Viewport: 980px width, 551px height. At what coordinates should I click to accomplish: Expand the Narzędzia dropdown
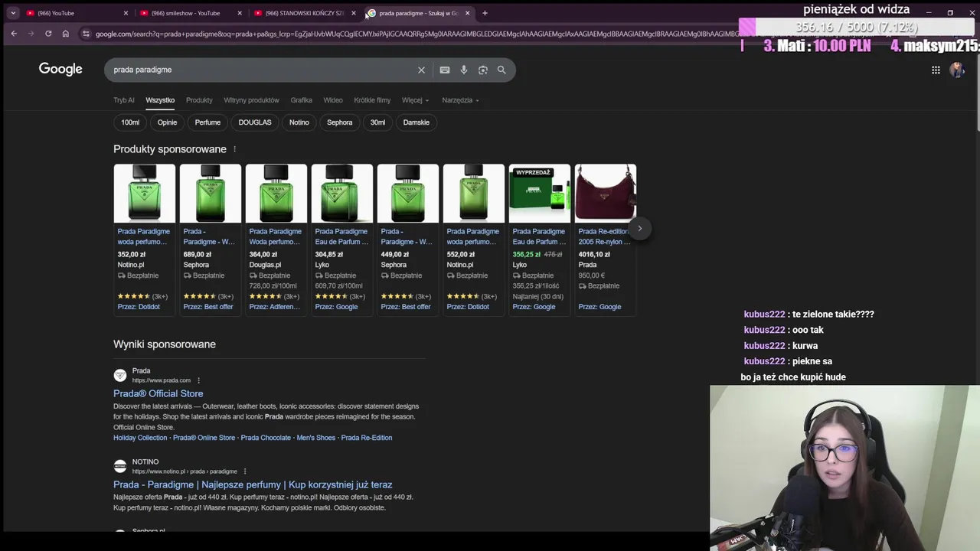[460, 100]
